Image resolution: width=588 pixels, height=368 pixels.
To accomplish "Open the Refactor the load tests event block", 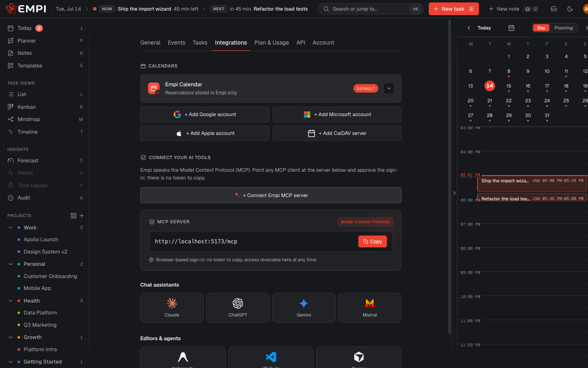I will 532,197.
